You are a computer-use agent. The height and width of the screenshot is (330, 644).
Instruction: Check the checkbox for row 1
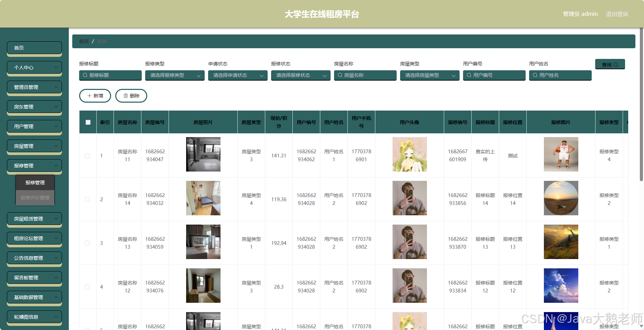click(x=87, y=156)
